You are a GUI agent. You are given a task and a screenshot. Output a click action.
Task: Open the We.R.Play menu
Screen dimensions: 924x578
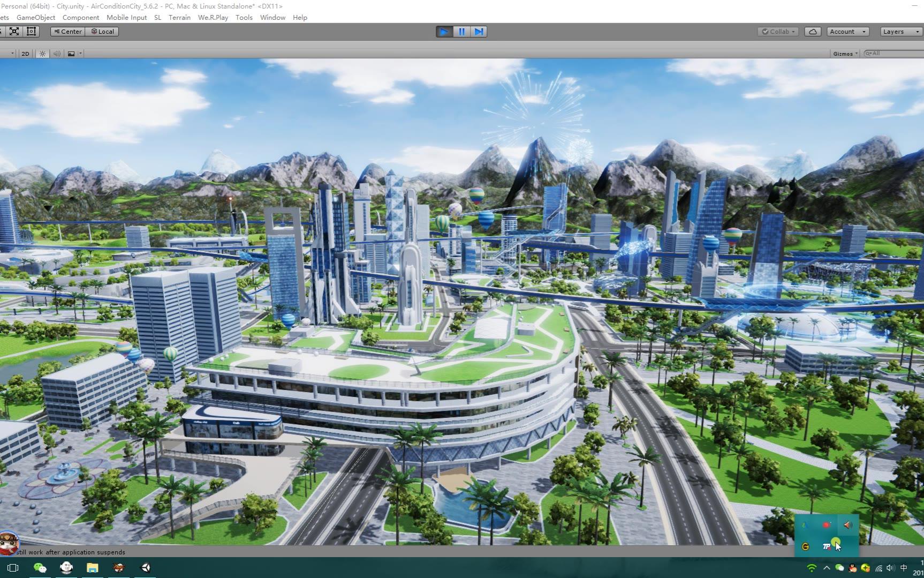[213, 18]
